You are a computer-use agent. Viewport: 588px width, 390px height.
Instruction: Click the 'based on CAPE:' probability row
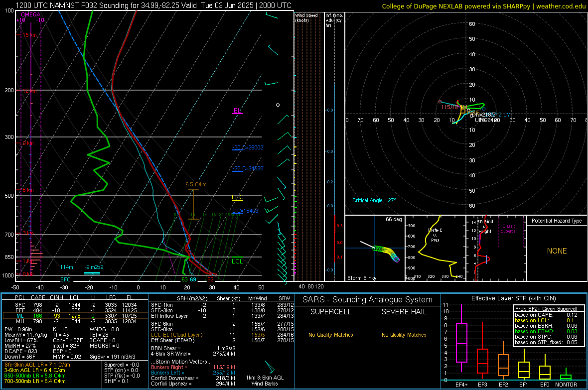(546, 315)
